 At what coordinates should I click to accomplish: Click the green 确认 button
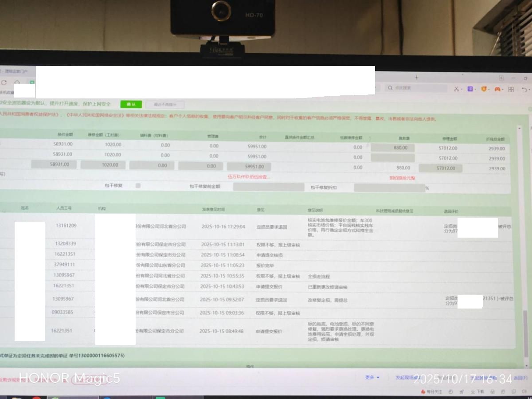click(131, 104)
